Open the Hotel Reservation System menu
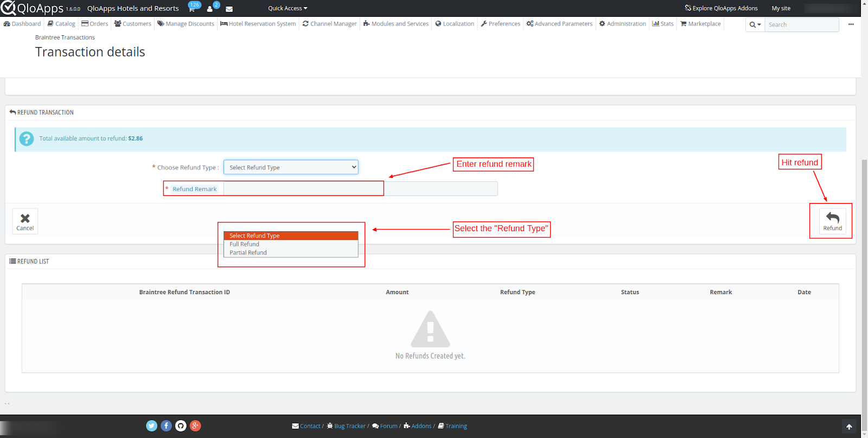Image resolution: width=868 pixels, height=438 pixels. coord(258,24)
